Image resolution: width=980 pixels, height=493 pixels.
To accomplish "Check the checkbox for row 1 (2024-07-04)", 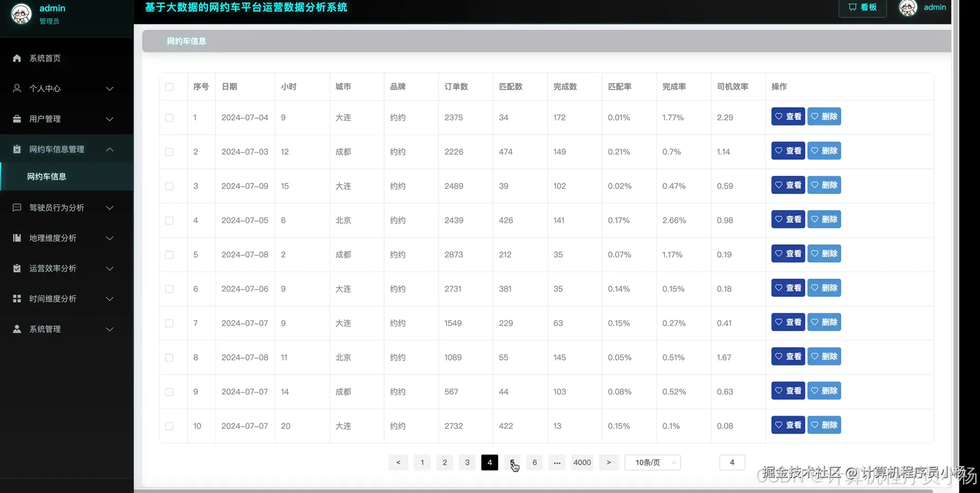I will (x=169, y=118).
